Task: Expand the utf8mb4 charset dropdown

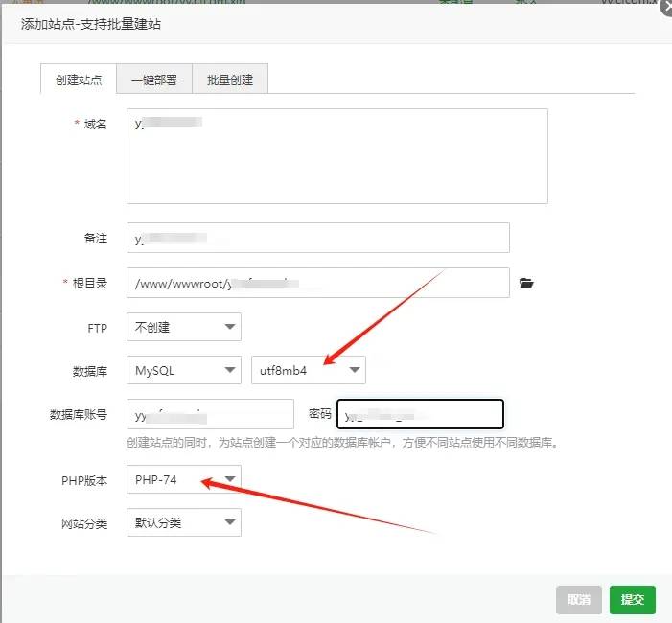Action: tap(309, 370)
